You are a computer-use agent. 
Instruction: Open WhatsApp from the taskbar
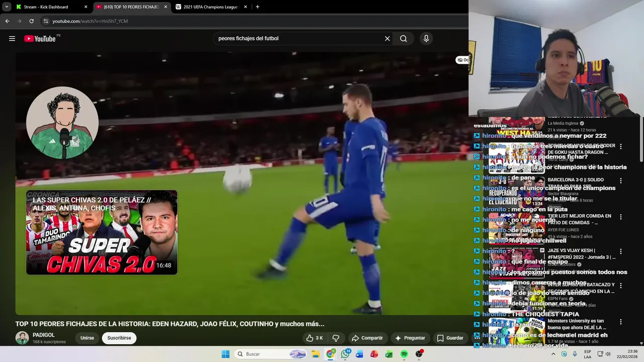(345, 354)
